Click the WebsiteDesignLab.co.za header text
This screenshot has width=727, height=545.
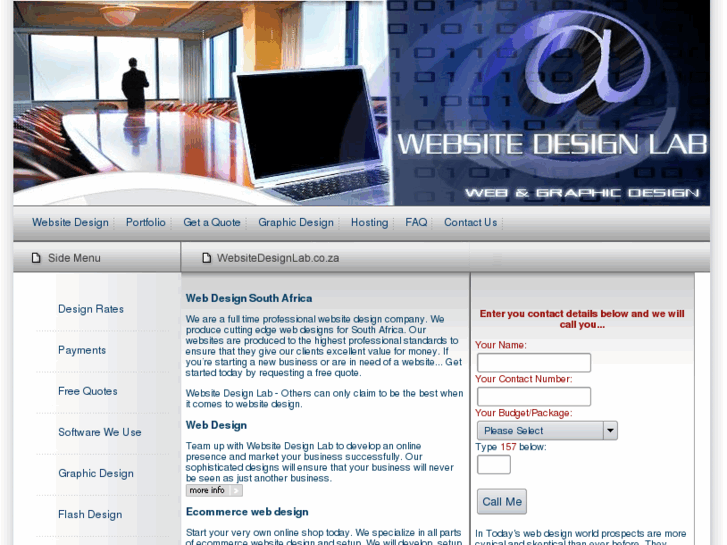point(278,258)
